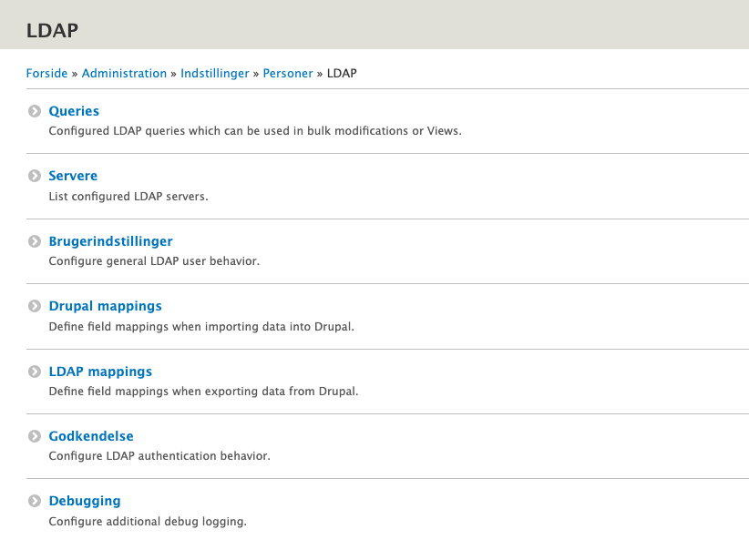This screenshot has height=560, width=749.
Task: Open Brugerindstillinger for LDAP user behavior
Action: pos(110,241)
